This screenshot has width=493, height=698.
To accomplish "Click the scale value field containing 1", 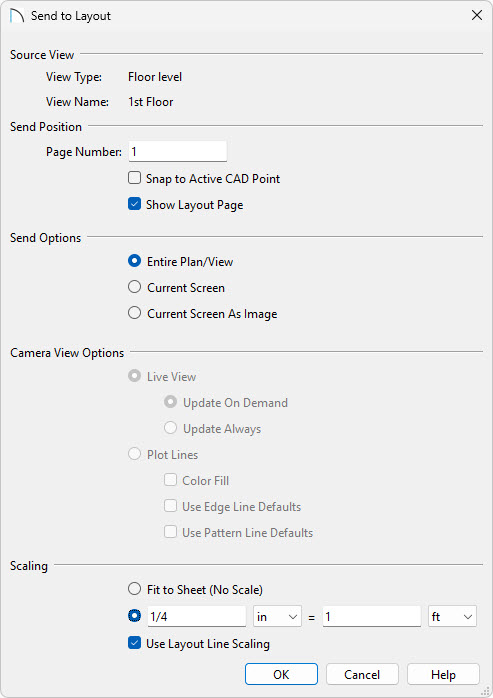I will pos(372,617).
